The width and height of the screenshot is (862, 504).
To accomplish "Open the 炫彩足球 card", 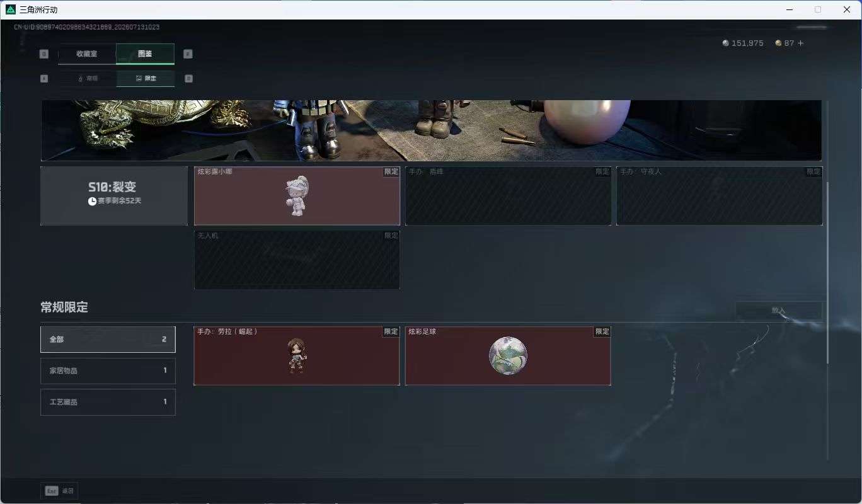I will pos(508,356).
